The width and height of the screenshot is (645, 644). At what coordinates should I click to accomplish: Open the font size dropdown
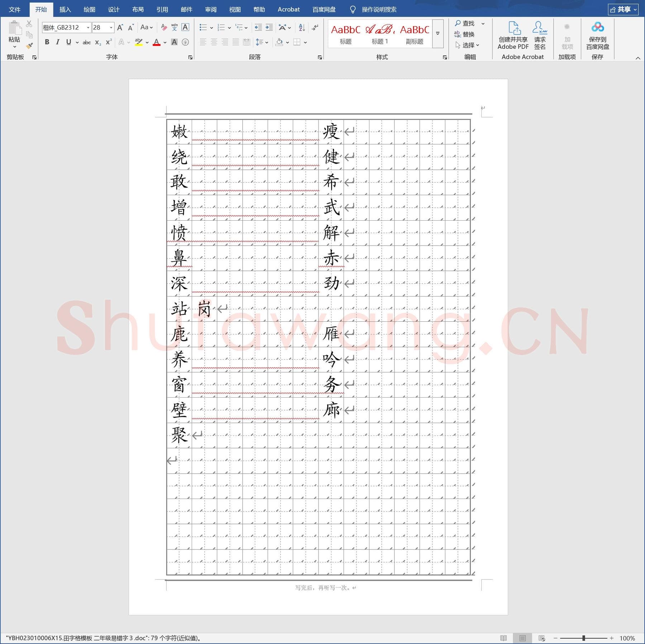click(111, 28)
